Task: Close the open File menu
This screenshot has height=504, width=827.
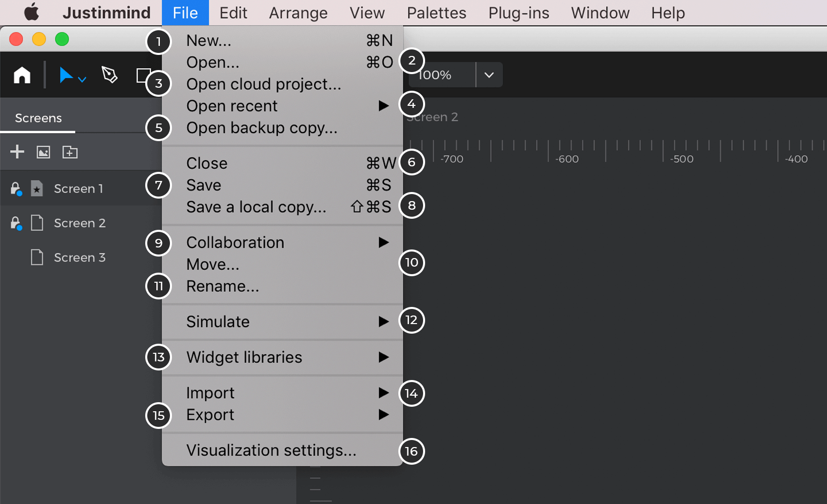Action: [x=185, y=13]
